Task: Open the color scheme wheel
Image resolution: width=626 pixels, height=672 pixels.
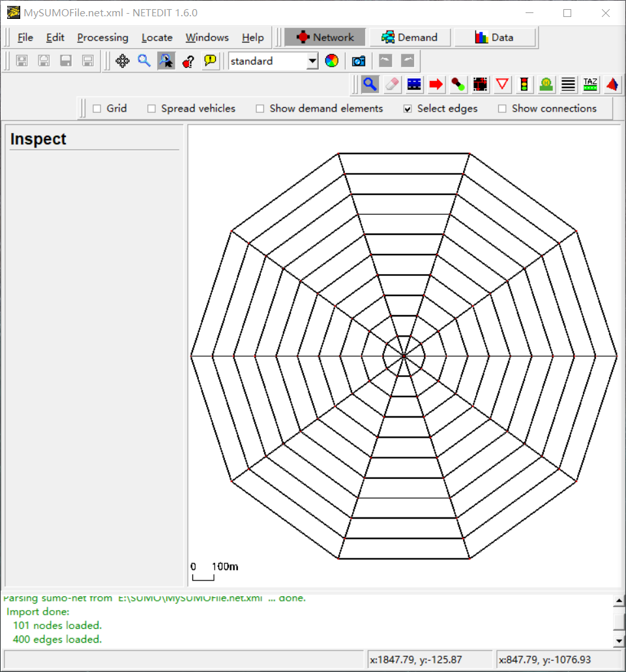Action: click(x=332, y=61)
